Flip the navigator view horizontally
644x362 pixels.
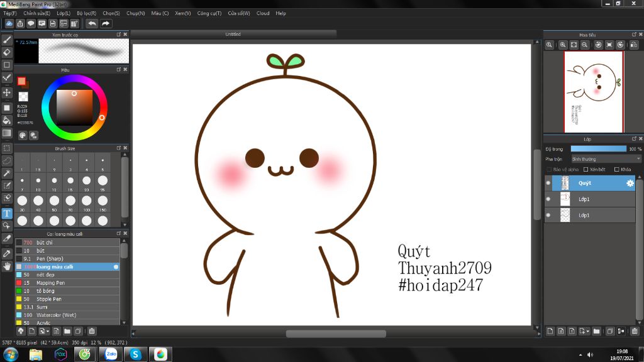634,45
